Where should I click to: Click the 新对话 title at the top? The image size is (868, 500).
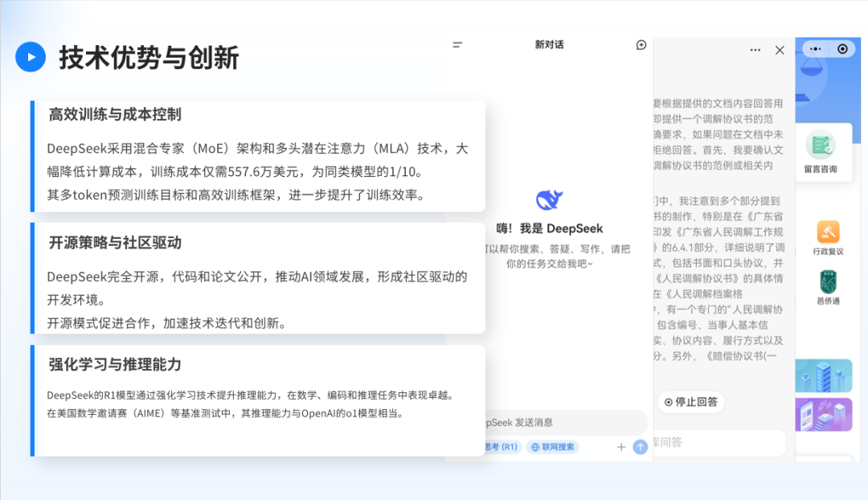click(x=549, y=45)
